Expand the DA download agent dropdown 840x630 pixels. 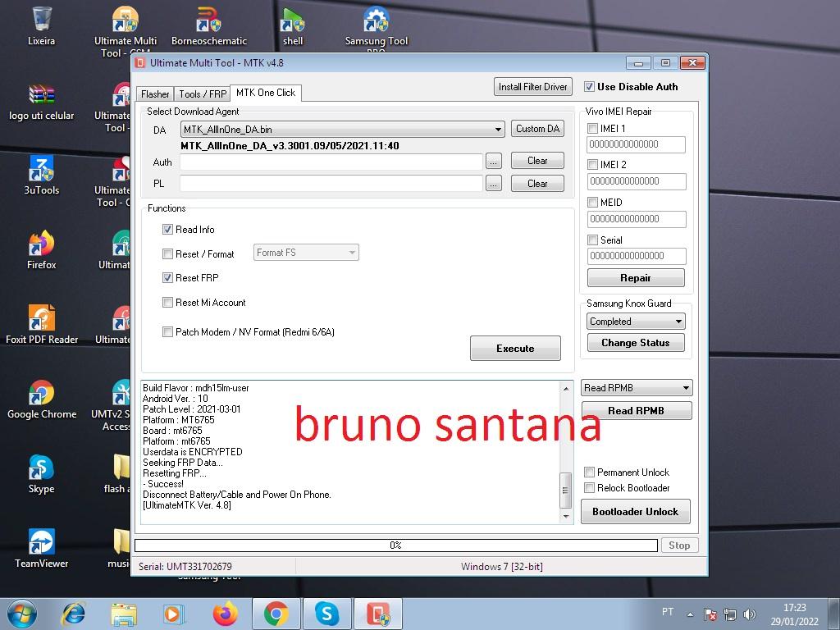click(342, 129)
